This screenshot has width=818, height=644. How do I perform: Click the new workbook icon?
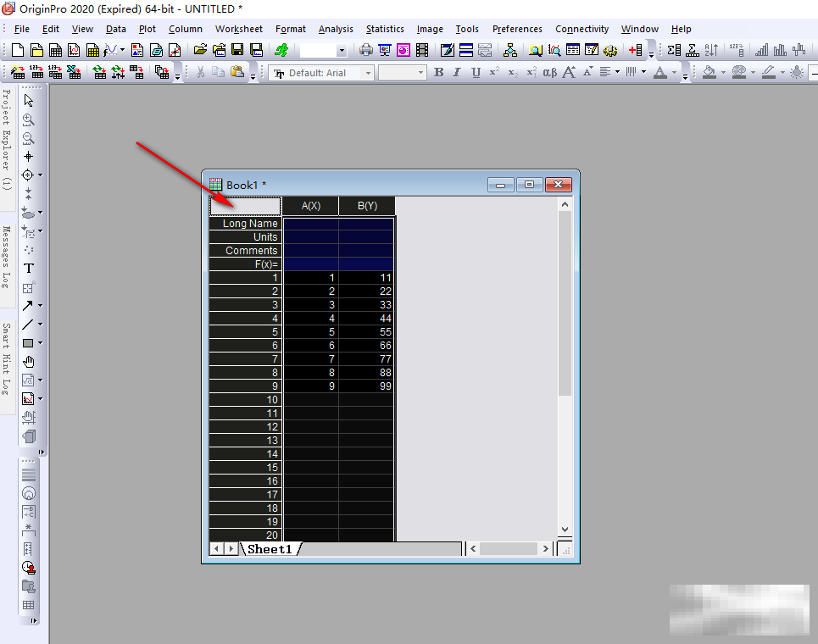[x=55, y=50]
